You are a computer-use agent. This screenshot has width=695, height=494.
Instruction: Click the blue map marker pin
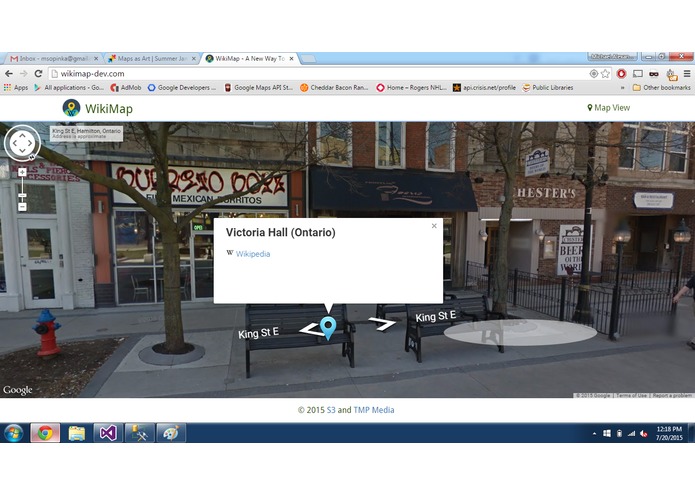click(328, 328)
